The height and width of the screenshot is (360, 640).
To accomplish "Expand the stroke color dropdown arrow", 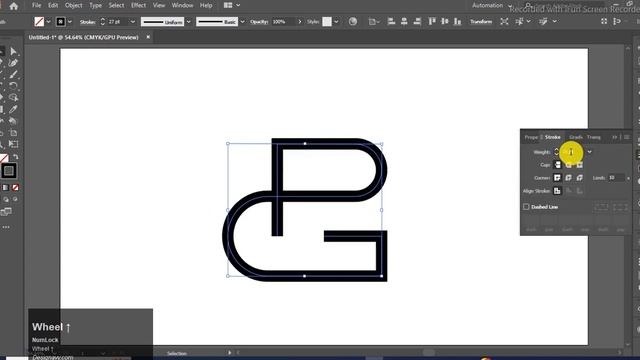I will click(x=70, y=21).
